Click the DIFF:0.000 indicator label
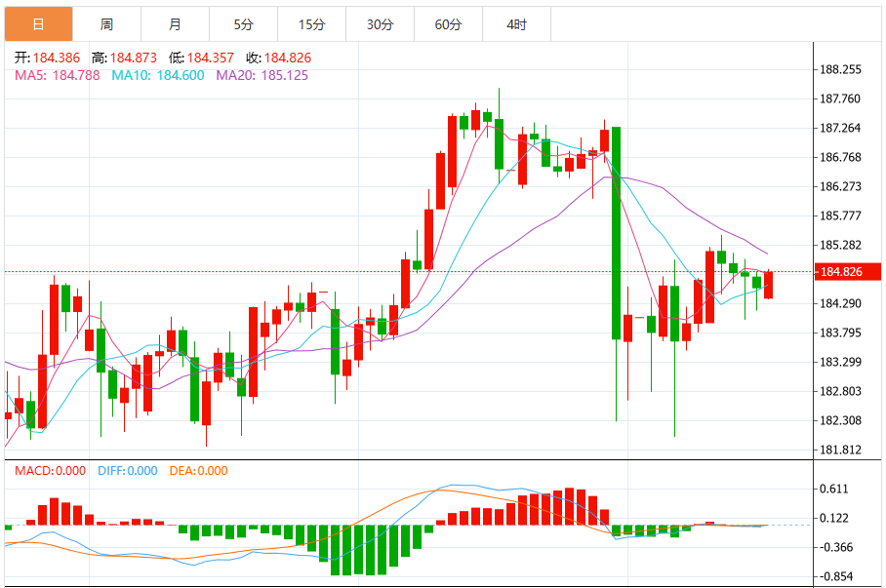 tap(127, 471)
